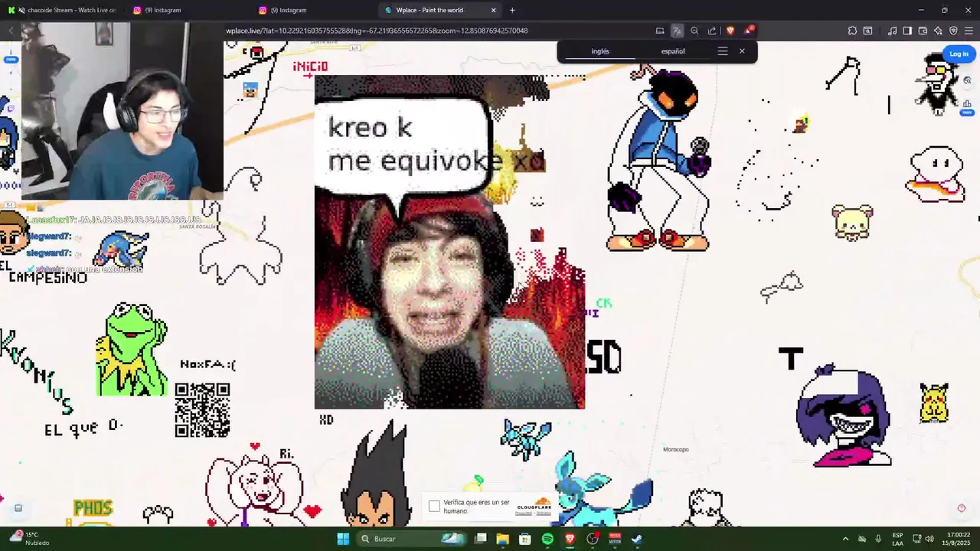Click the Cloudflare Privacidad link in captcha
Screen dimensions: 980x551
pos(524,514)
